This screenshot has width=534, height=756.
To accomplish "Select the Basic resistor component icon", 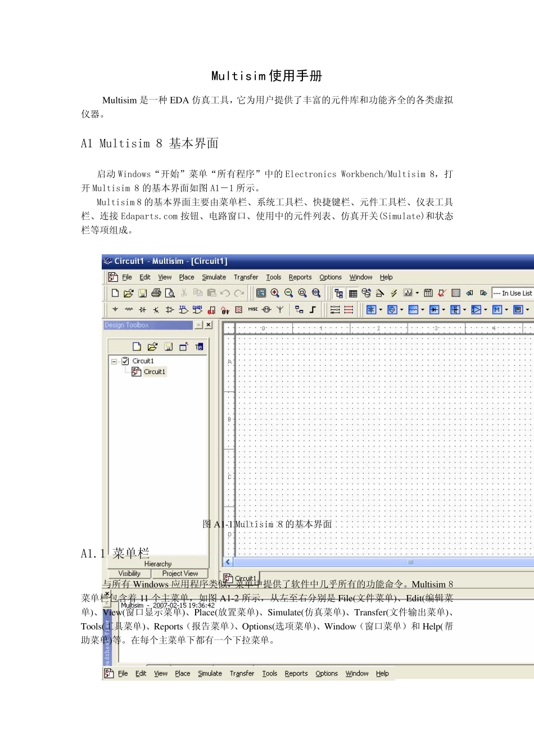I will 129,309.
